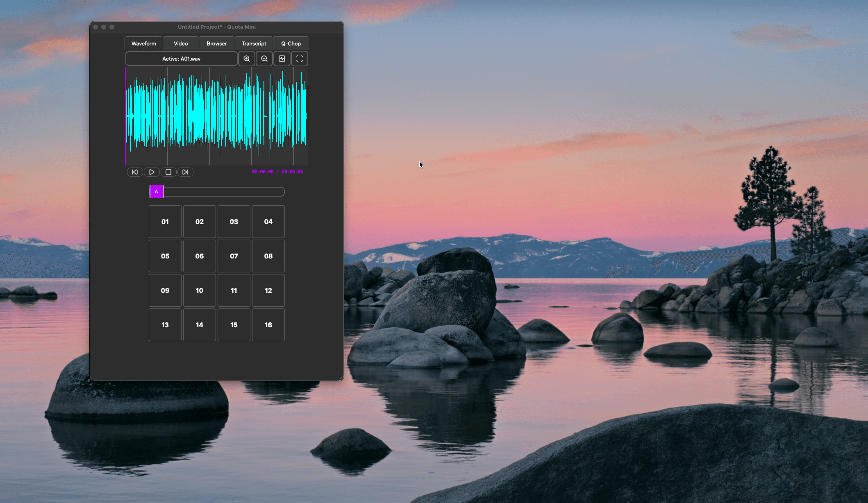This screenshot has height=503, width=868.
Task: Click the empty bank slider track area
Action: click(223, 192)
